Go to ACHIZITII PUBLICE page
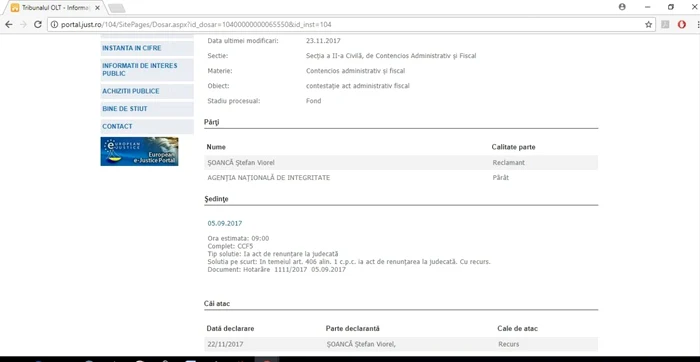Screen dimensions: 700x362 pyautogui.click(x=147, y=91)
